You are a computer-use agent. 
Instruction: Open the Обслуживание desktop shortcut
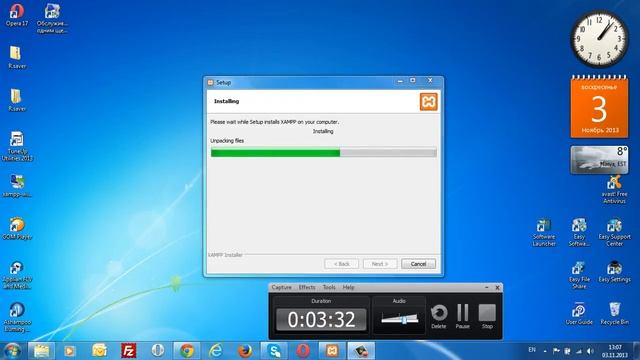tap(52, 18)
